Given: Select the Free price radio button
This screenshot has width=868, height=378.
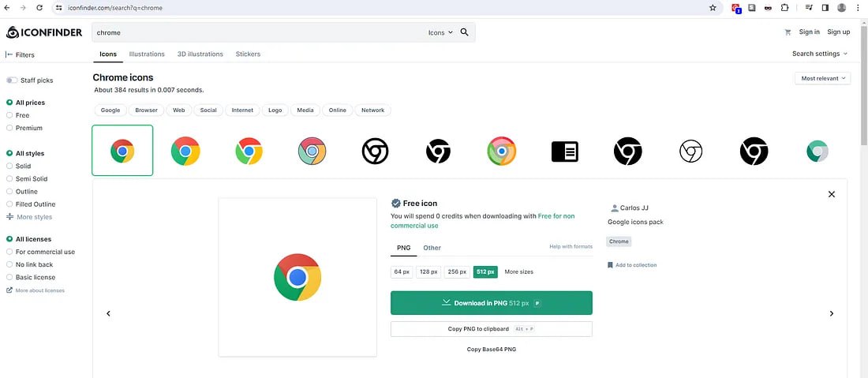Looking at the screenshot, I should click(9, 115).
